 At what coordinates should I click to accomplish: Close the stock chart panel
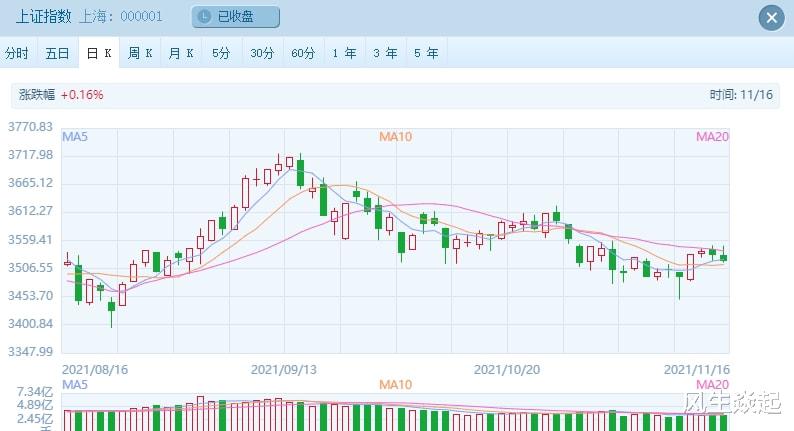[x=770, y=18]
